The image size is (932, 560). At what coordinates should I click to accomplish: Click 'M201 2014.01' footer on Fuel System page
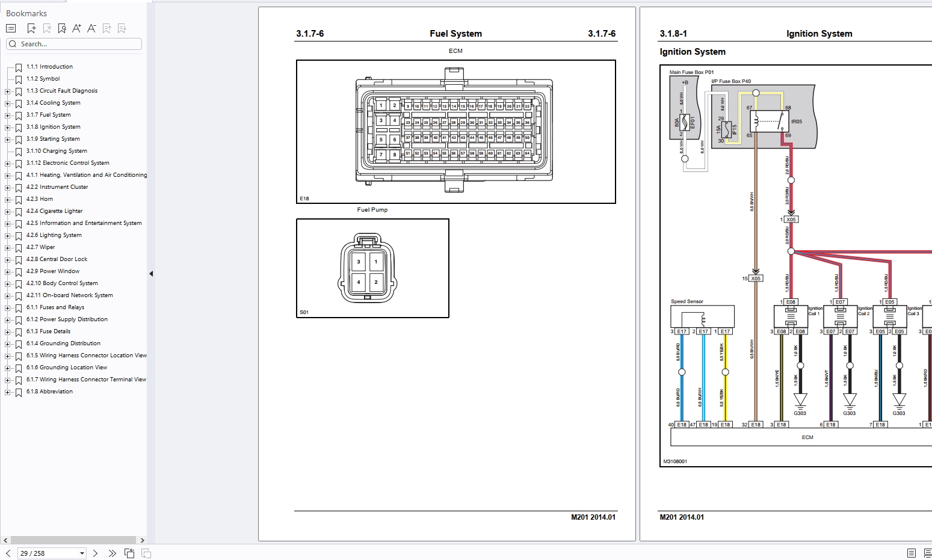coord(593,517)
